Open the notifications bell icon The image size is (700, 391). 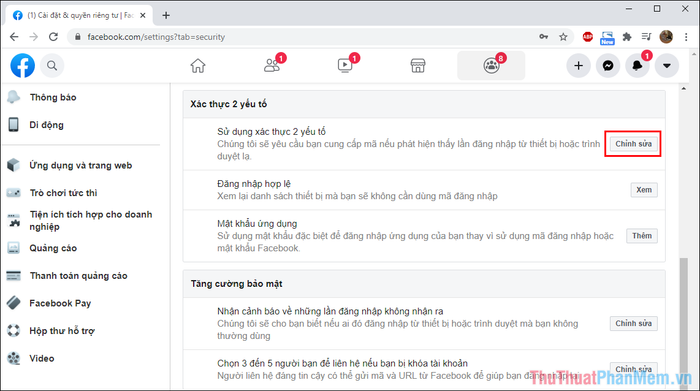[x=638, y=66]
